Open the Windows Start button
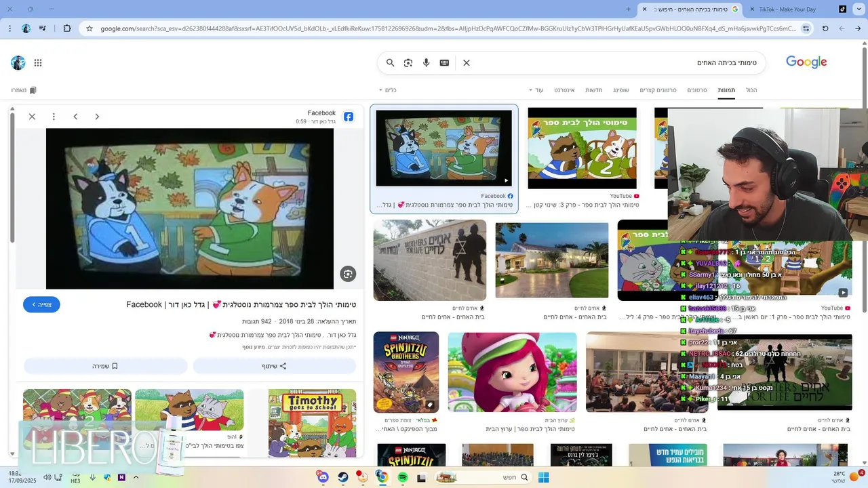 543,477
